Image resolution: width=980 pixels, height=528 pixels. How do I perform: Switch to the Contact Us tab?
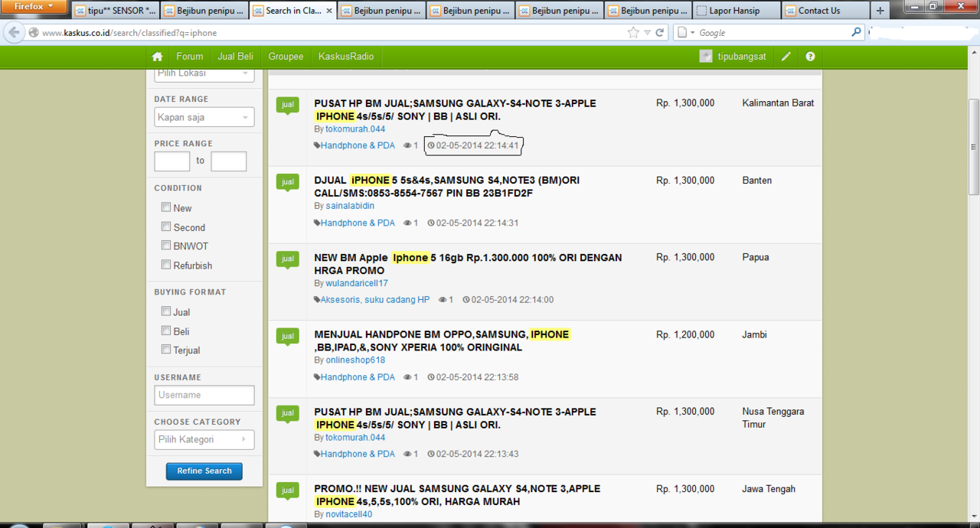[826, 11]
